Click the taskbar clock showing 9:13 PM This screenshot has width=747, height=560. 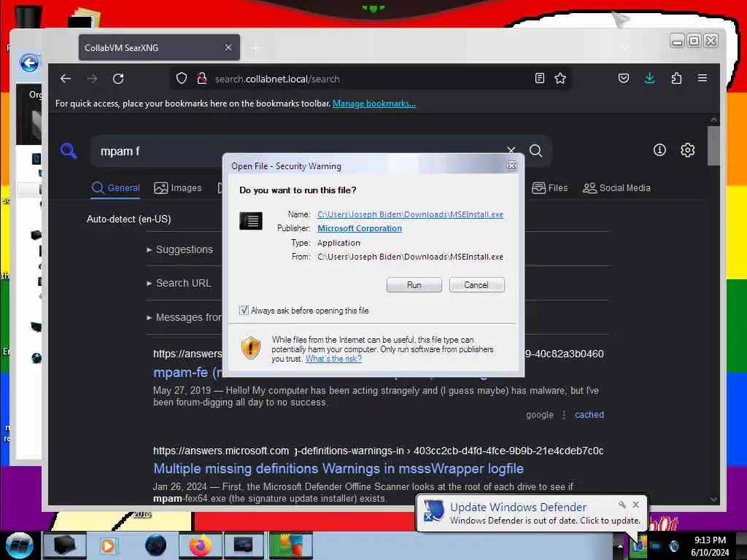[x=710, y=545]
